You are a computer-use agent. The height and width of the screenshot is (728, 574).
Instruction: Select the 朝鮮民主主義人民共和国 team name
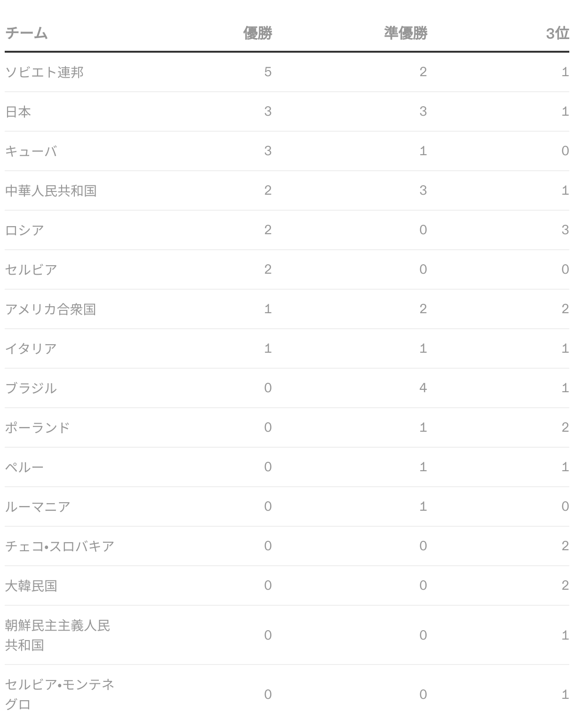(57, 635)
